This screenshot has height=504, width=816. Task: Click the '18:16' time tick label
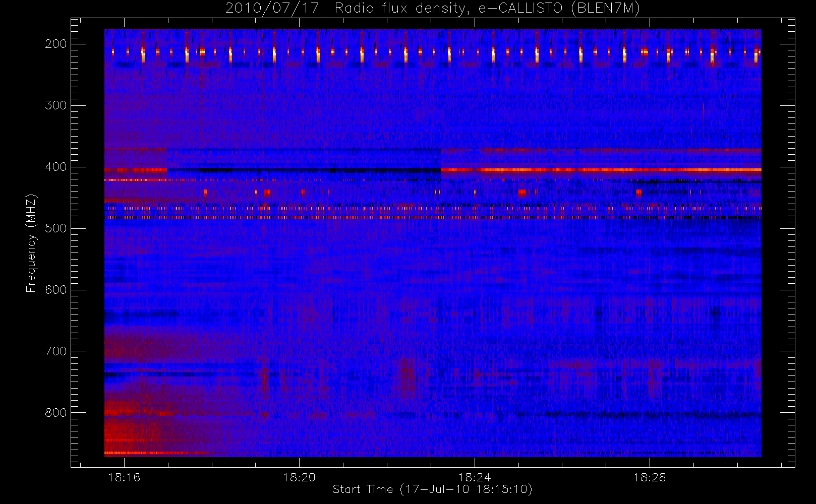(x=124, y=477)
